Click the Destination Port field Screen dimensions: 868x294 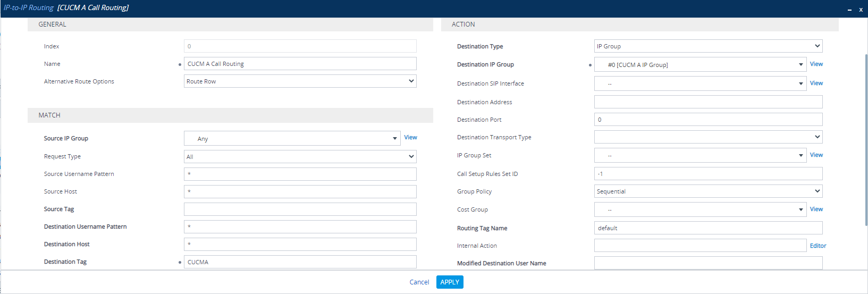pyautogui.click(x=708, y=120)
